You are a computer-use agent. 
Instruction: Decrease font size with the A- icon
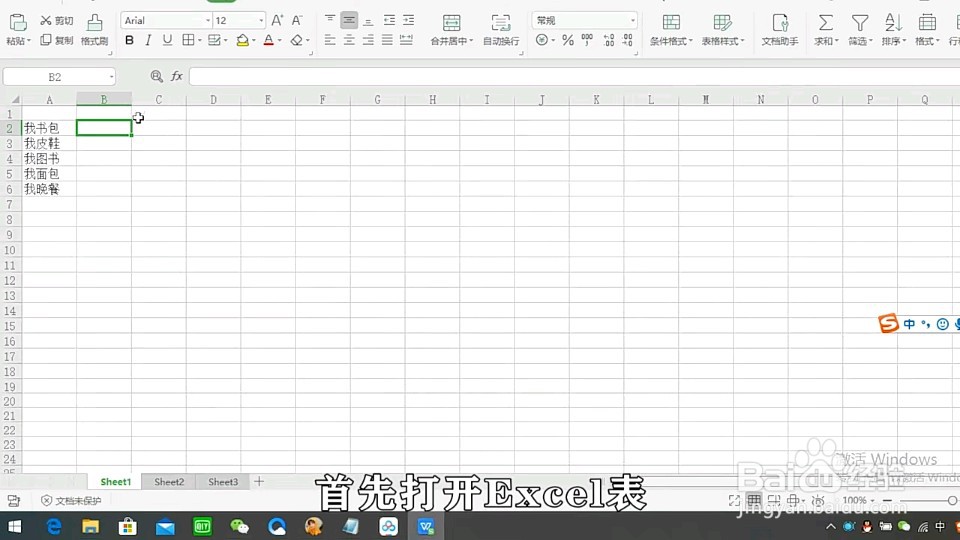click(x=297, y=20)
